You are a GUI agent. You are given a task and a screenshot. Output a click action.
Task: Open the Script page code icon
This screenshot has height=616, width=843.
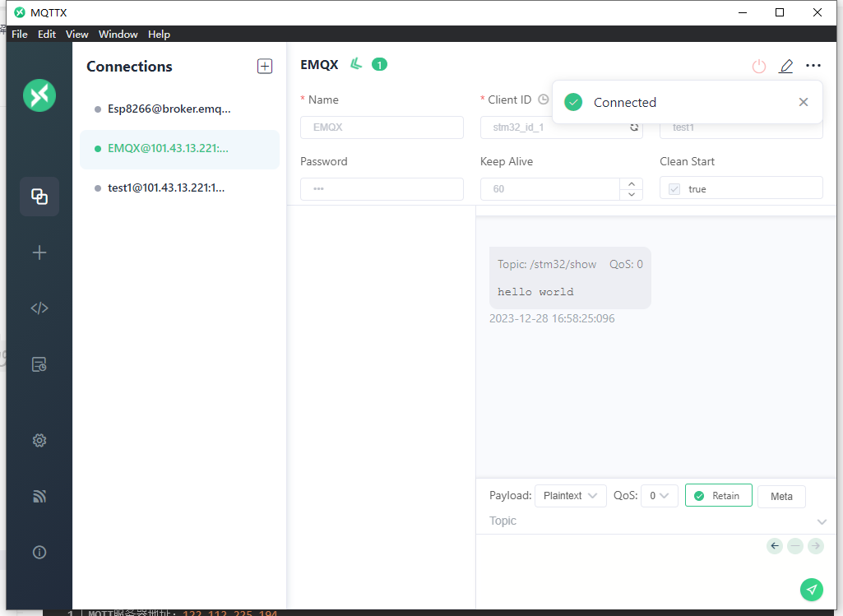coord(39,308)
